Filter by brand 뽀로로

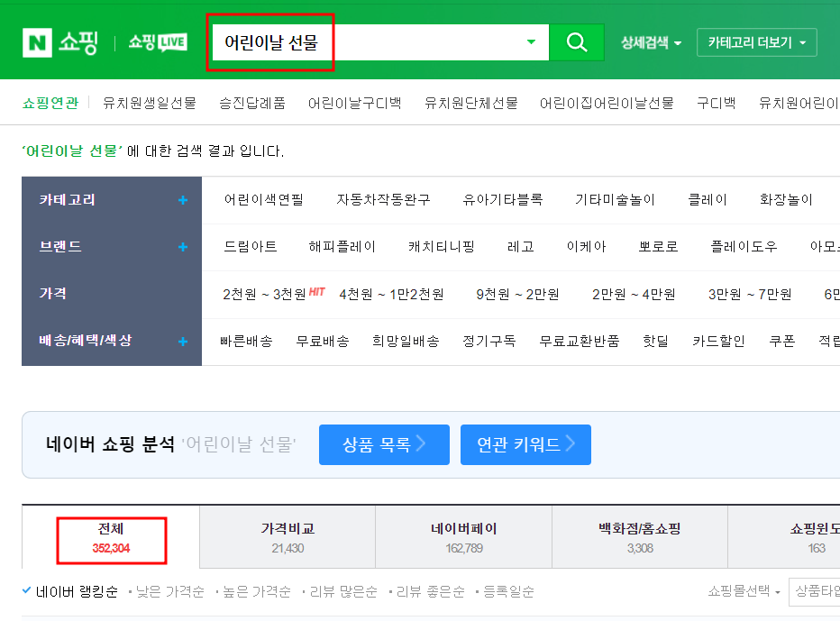659,246
